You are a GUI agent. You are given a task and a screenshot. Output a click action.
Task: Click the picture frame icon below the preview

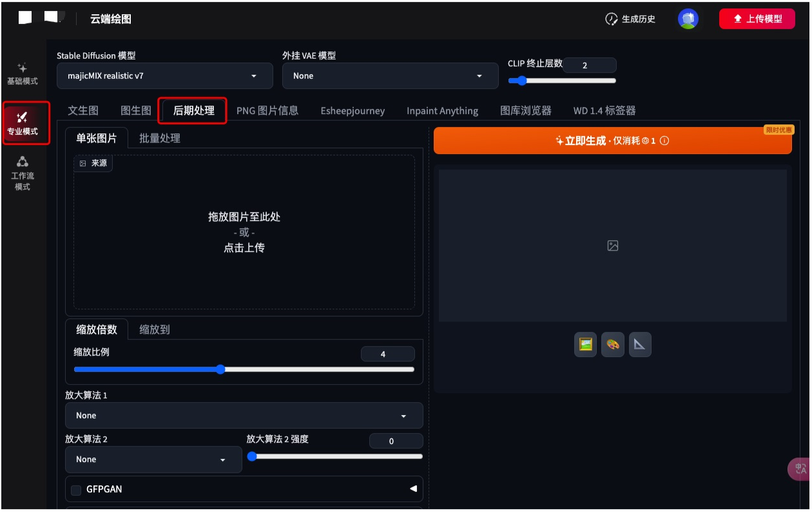point(585,345)
